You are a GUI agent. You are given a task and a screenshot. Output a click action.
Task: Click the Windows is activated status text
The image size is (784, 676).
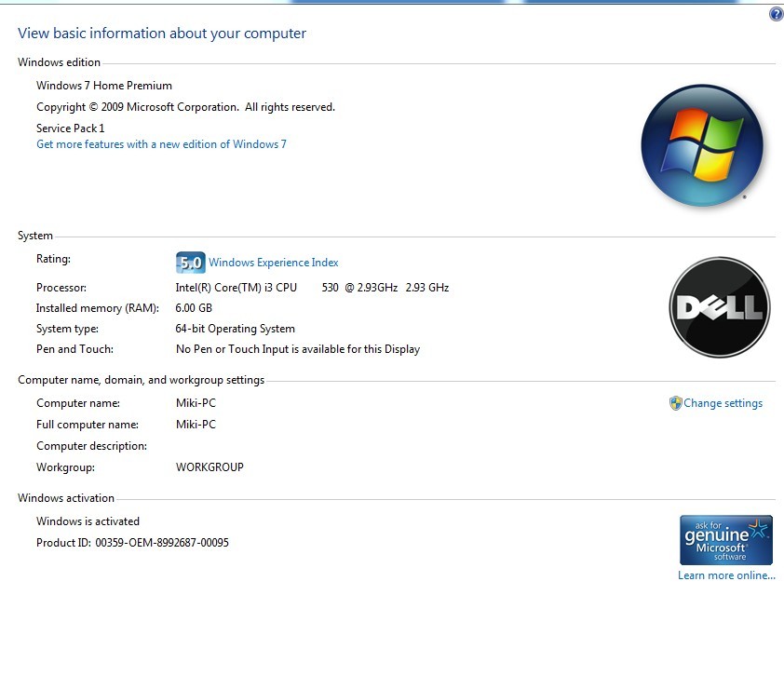[x=88, y=521]
